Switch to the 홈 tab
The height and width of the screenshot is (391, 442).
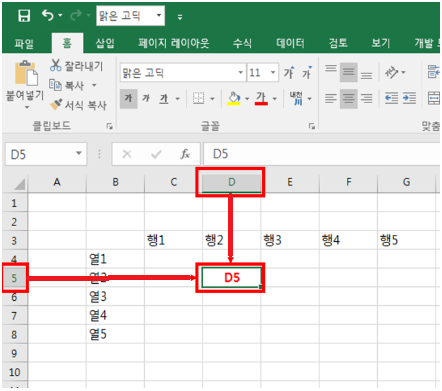(67, 43)
